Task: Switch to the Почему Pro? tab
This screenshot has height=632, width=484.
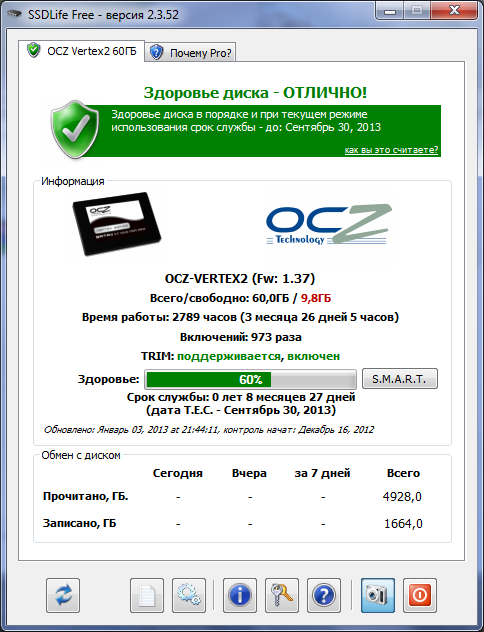Action: 190,52
